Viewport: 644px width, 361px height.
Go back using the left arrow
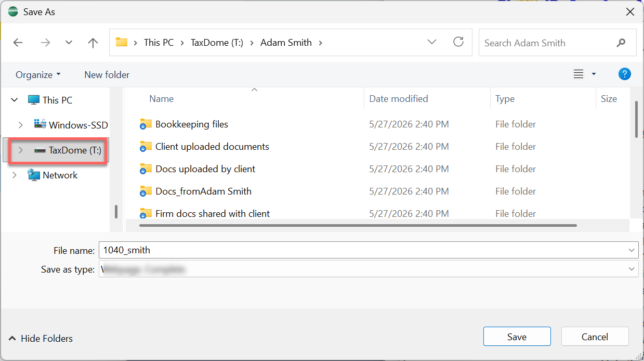[x=18, y=43]
